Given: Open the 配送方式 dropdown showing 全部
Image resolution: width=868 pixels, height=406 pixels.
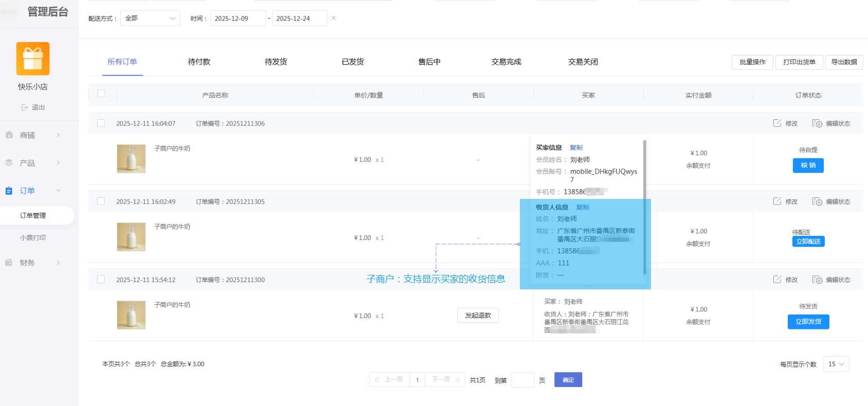Looking at the screenshot, I should tap(150, 18).
